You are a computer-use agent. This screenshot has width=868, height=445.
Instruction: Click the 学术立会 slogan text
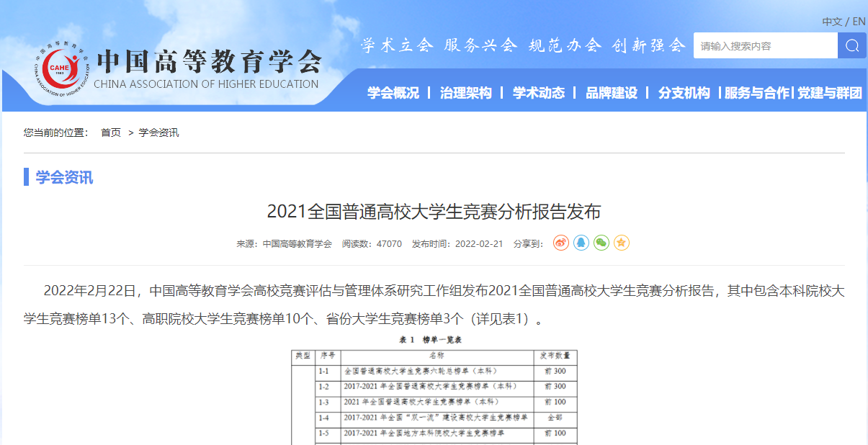[398, 45]
